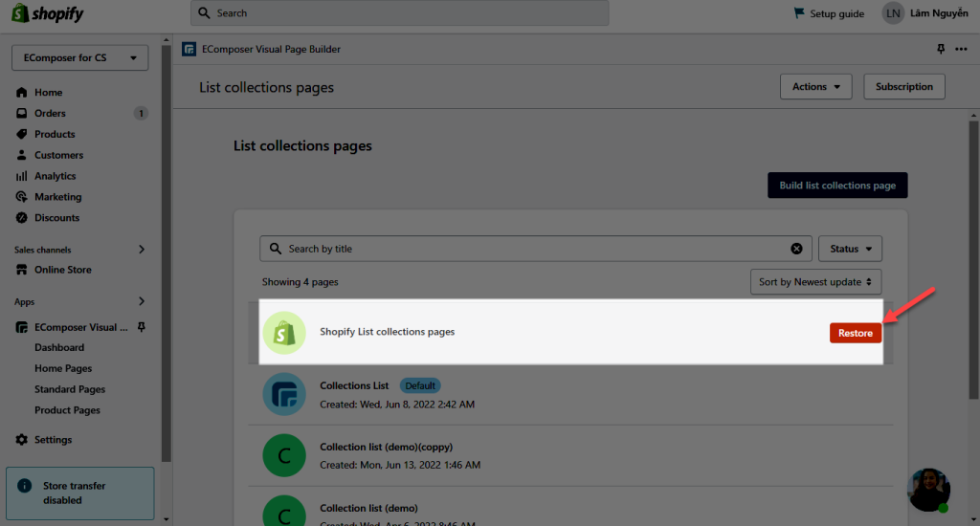Click magnifier icon in top search bar
980x526 pixels.
point(205,13)
